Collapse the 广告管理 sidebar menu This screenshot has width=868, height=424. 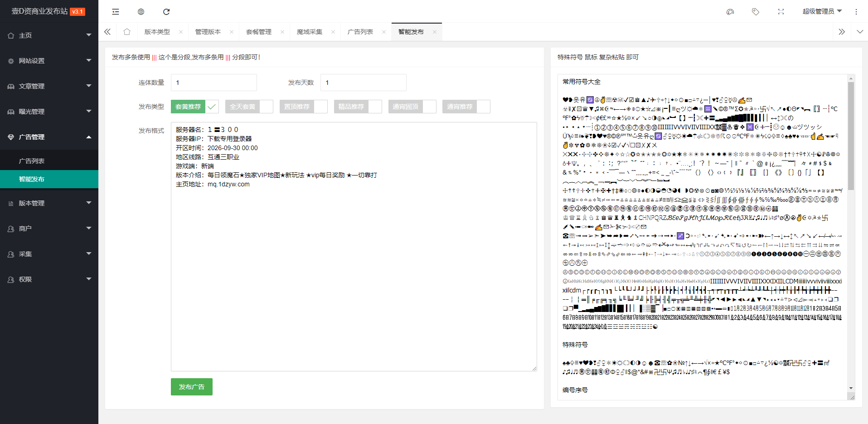click(49, 137)
